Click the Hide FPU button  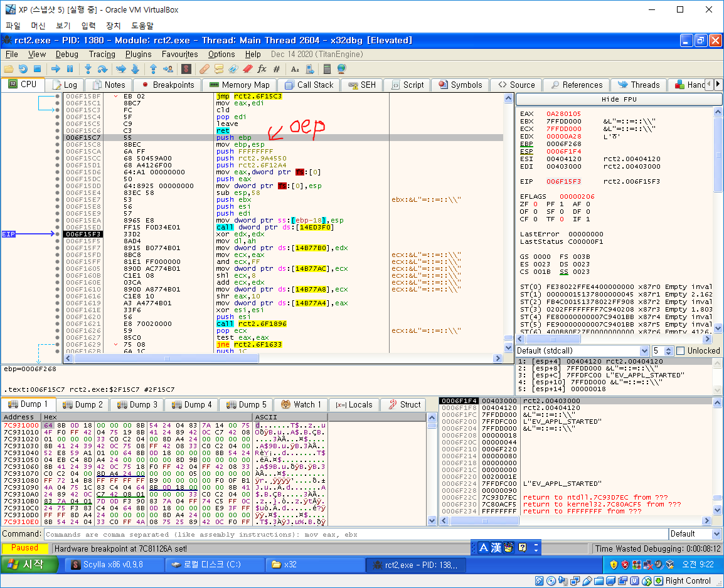(x=619, y=99)
